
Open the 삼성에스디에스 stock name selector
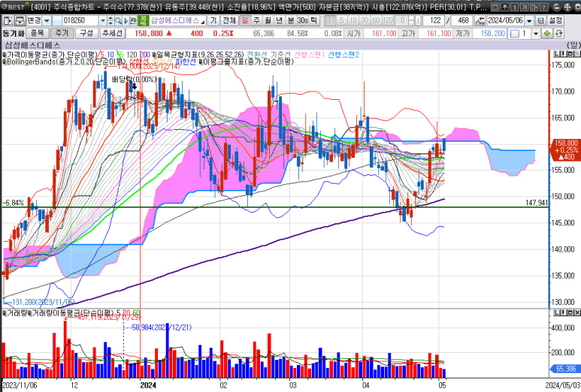tap(178, 20)
